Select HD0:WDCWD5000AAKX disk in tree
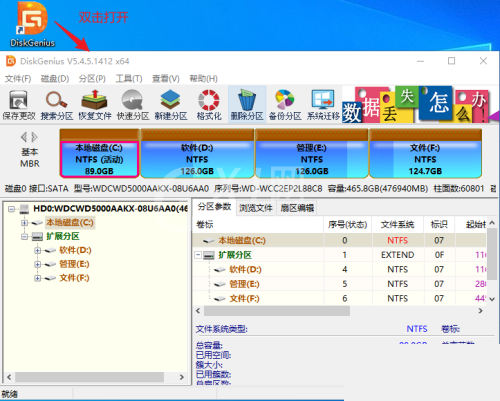500x401 pixels. [x=110, y=209]
